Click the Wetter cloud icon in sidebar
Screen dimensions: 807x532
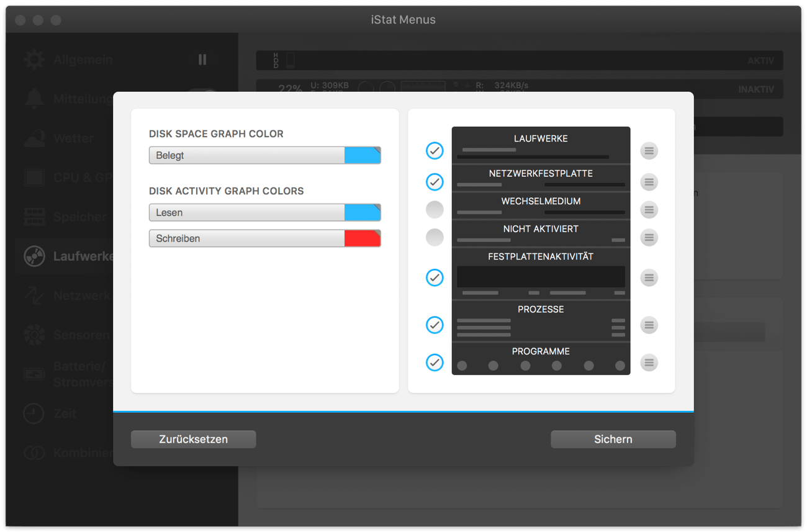(x=34, y=138)
